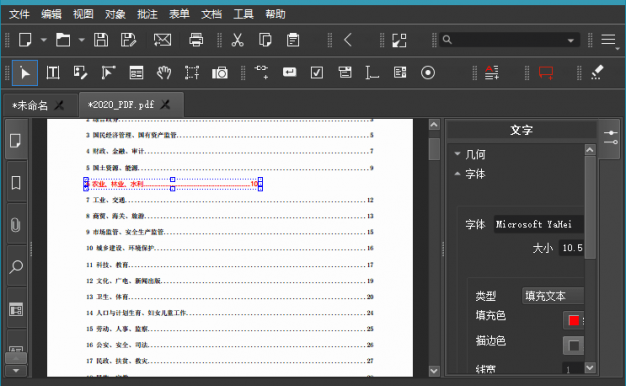
Task: Open the 表单 menu
Action: (179, 14)
